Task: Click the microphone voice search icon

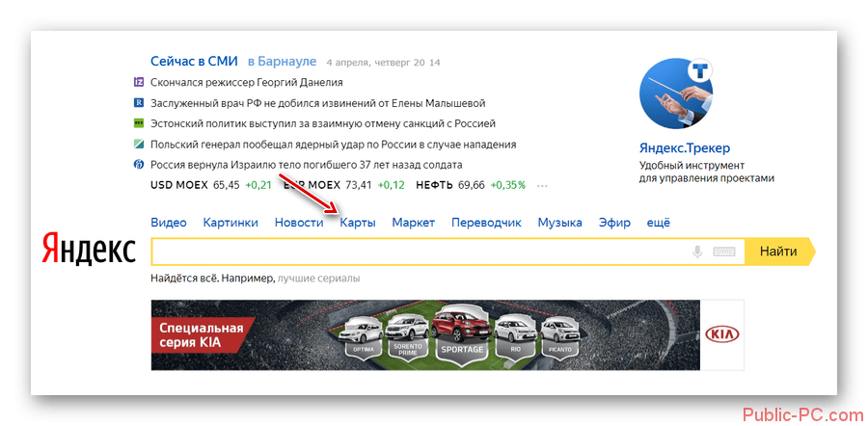Action: [697, 252]
